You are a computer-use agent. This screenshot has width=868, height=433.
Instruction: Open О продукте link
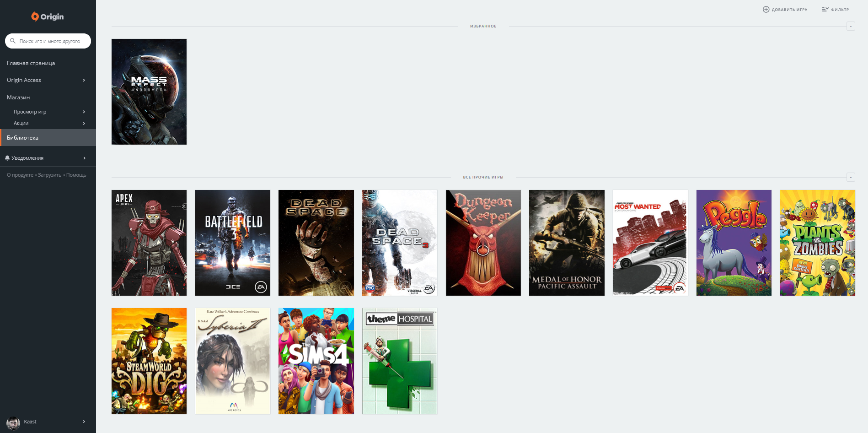[x=20, y=175]
